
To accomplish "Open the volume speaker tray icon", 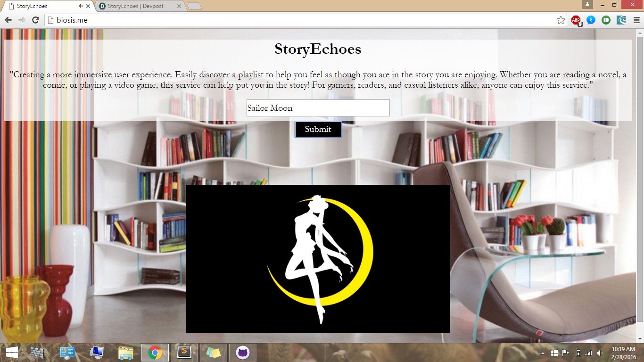I will click(x=600, y=353).
